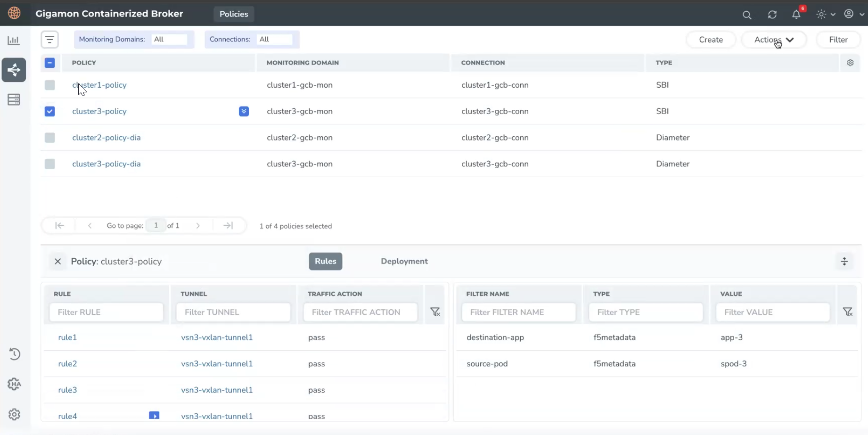Viewport: 868px width, 435px height.
Task: Tick the cluster2-policy-dia checkbox
Action: coord(49,138)
